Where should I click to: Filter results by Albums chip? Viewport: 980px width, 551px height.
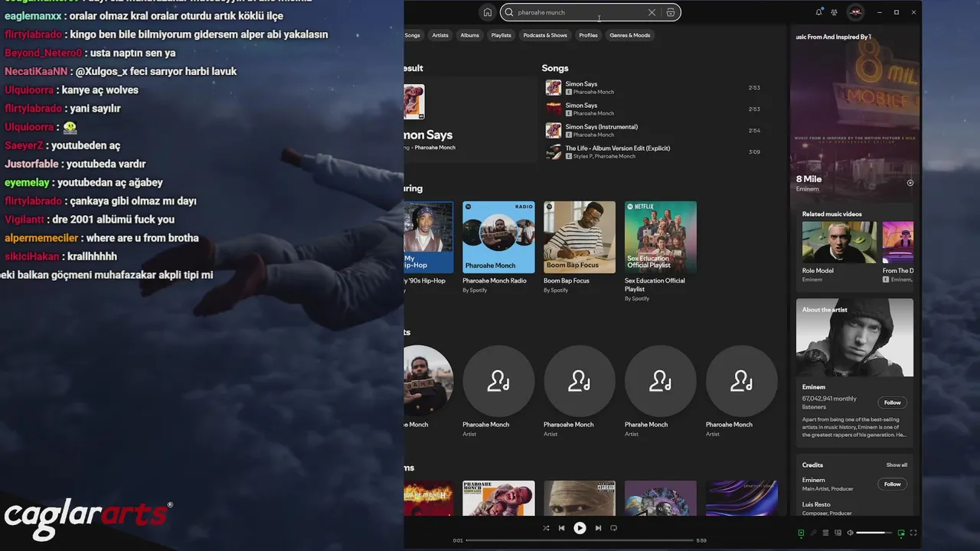[x=470, y=35]
